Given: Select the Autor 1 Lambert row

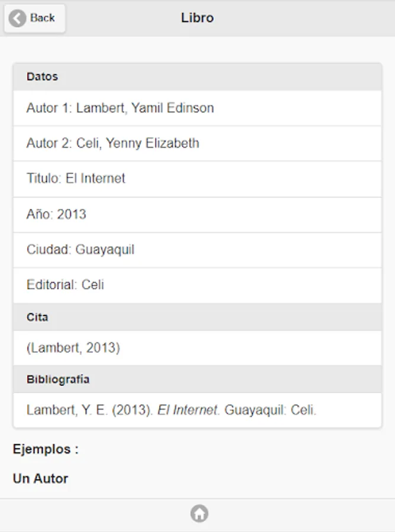Looking at the screenshot, I should (120, 108).
